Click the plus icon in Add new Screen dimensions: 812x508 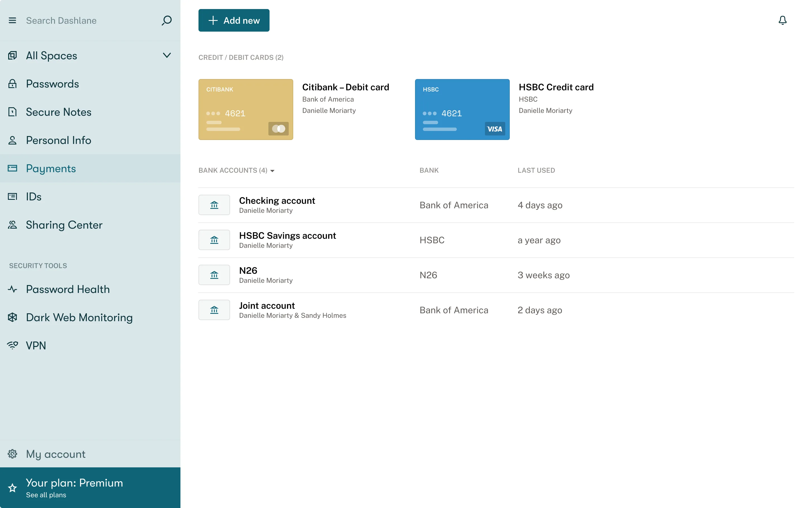tap(213, 21)
